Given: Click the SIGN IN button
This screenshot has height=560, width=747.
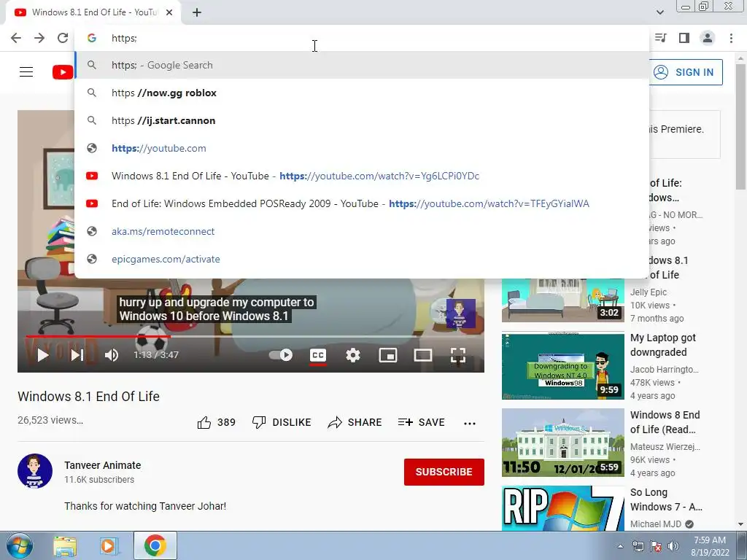Looking at the screenshot, I should click(x=685, y=72).
